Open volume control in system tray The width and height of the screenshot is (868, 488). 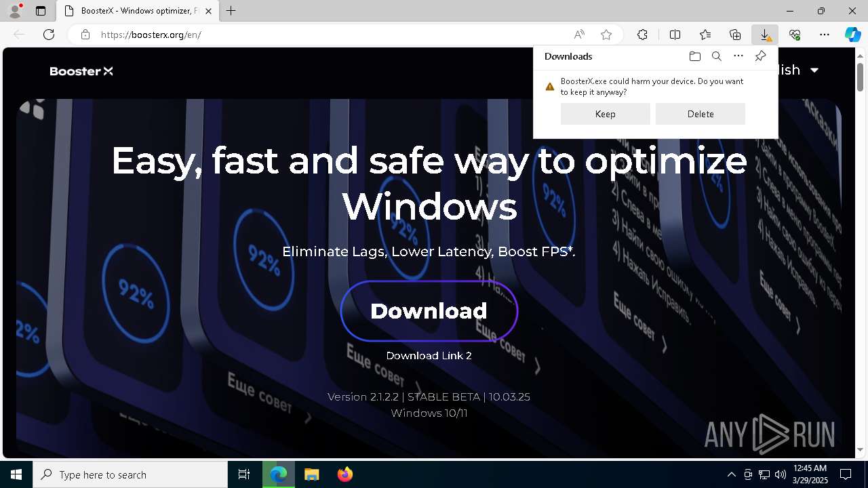780,474
